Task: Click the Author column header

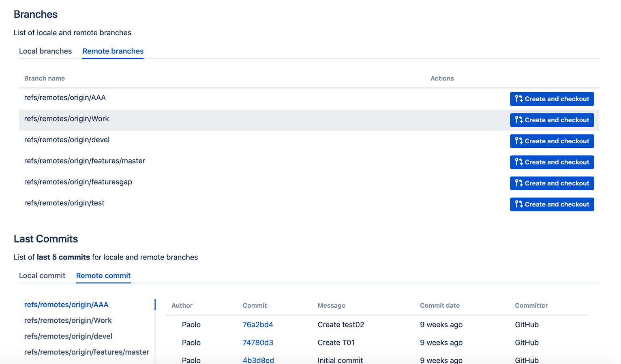Action: click(182, 305)
